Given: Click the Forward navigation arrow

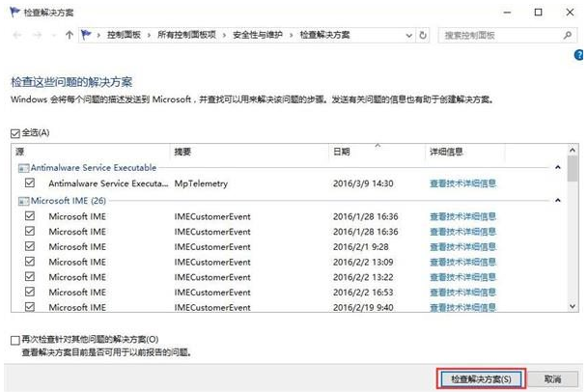Looking at the screenshot, I should (x=37, y=36).
